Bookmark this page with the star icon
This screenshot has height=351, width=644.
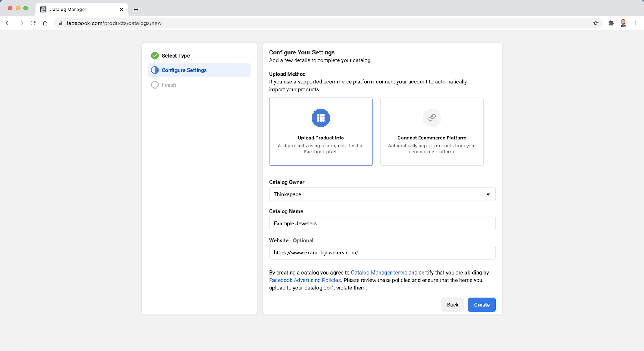tap(596, 23)
